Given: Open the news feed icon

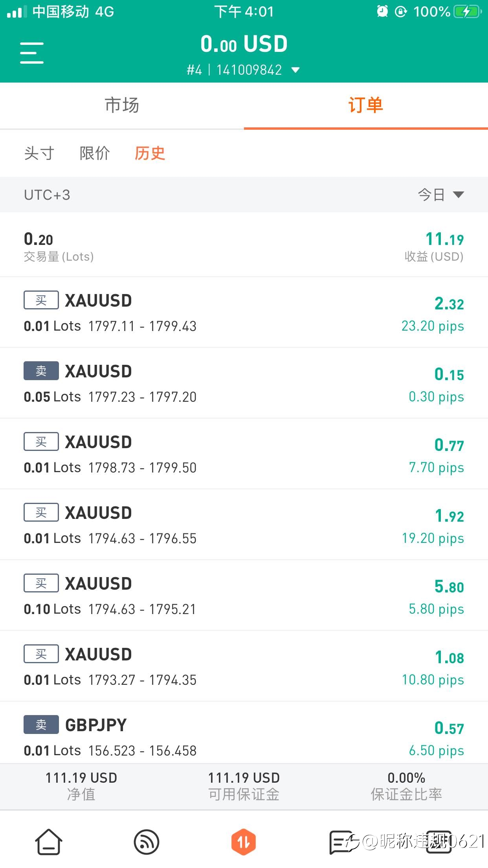Looking at the screenshot, I should point(146,842).
